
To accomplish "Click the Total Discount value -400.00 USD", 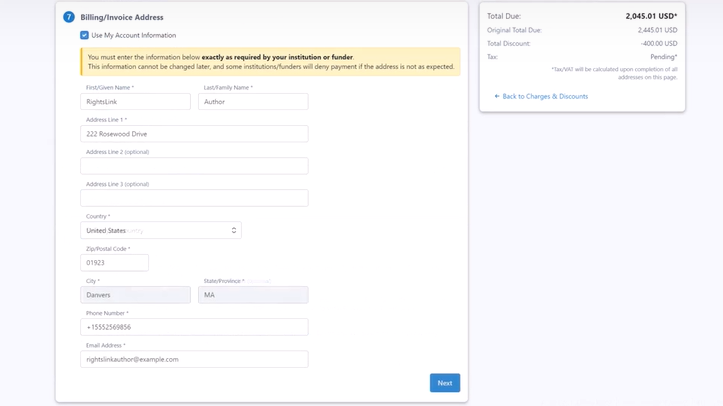I will click(659, 43).
